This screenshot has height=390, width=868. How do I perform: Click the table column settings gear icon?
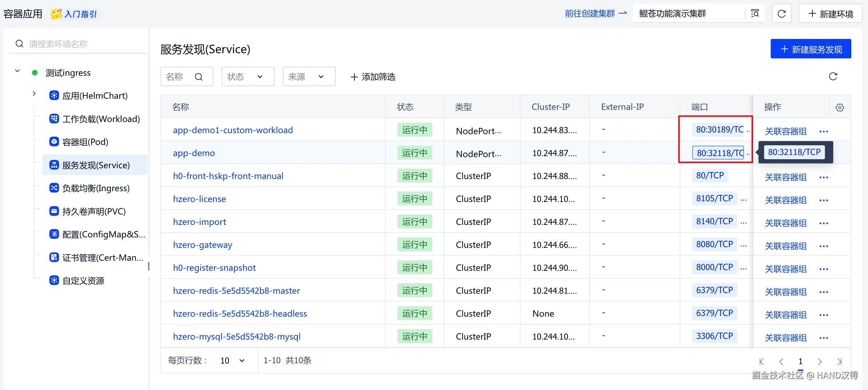tap(840, 107)
